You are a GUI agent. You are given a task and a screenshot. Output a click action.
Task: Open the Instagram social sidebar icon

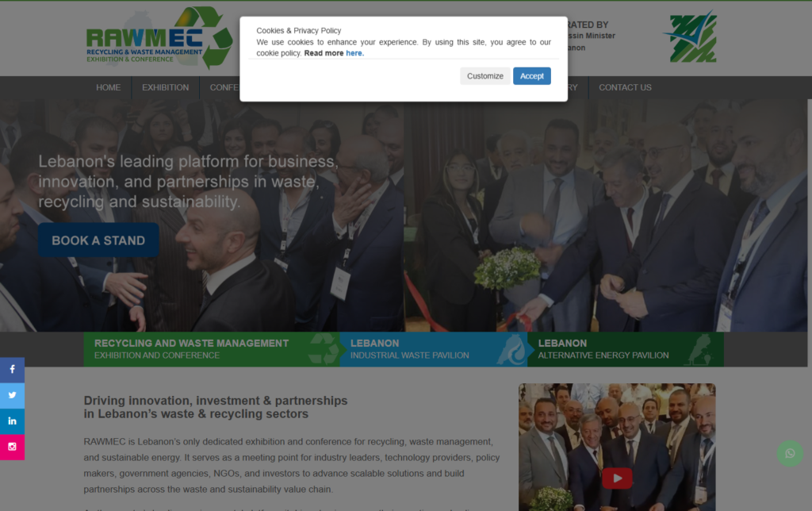point(12,447)
